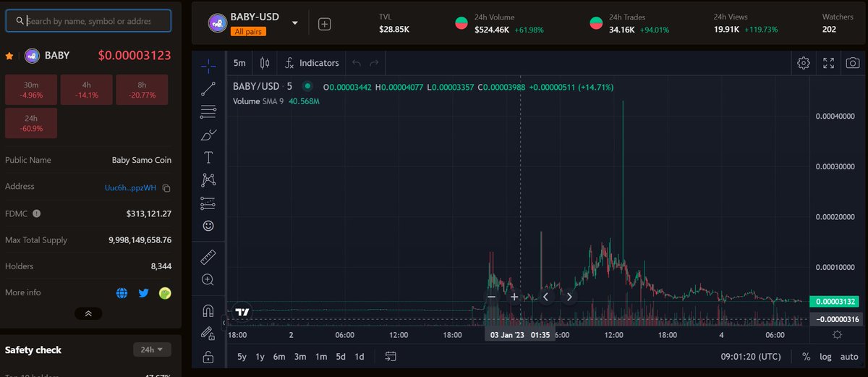Toggle lock all drawing tools

(208, 357)
